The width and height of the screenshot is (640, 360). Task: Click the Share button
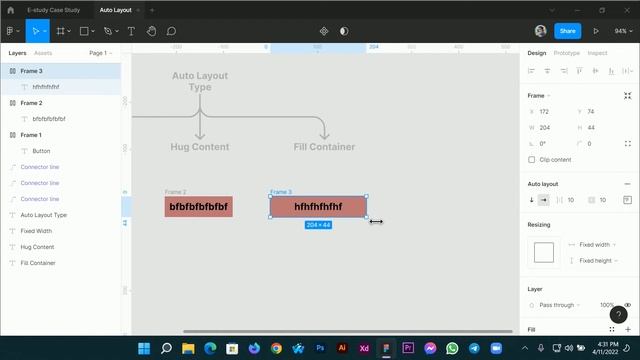(x=567, y=31)
